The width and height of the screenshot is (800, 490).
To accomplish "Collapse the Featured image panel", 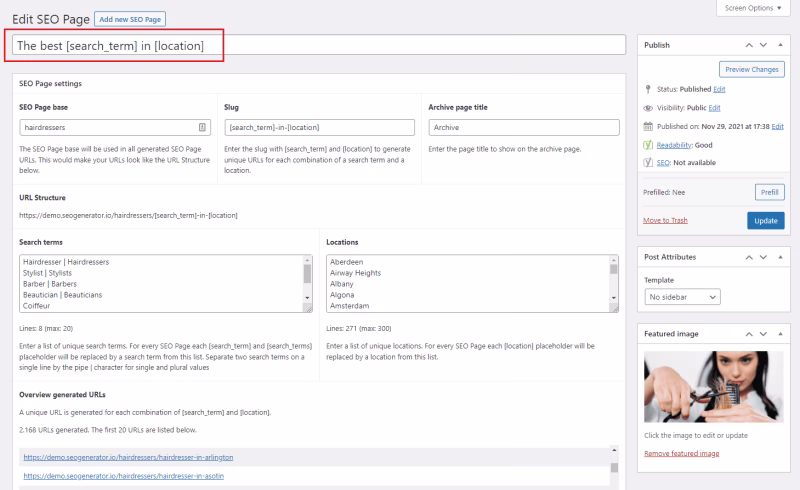I will [780, 334].
